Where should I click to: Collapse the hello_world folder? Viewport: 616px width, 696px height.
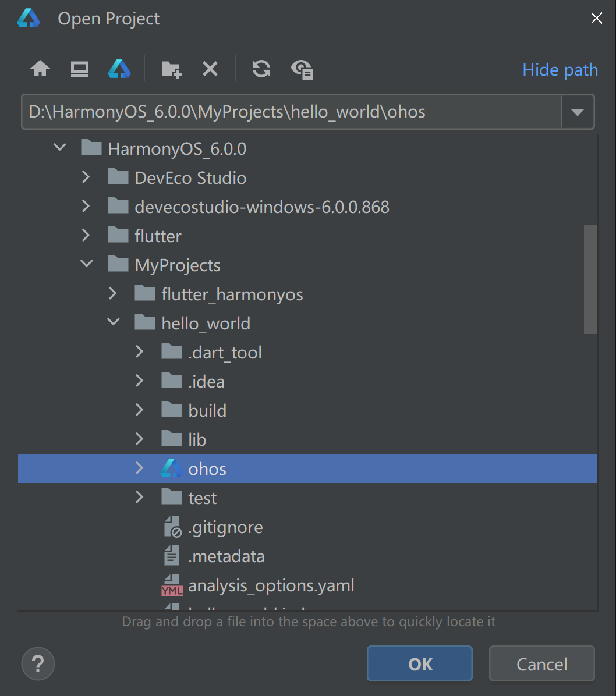(x=114, y=321)
